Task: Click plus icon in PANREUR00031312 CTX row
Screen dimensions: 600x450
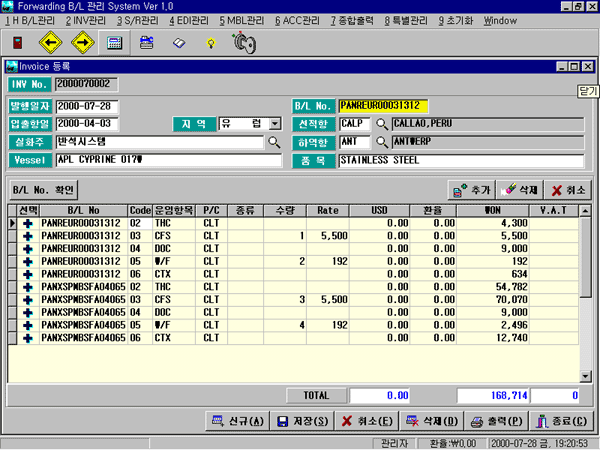Action: pos(28,274)
